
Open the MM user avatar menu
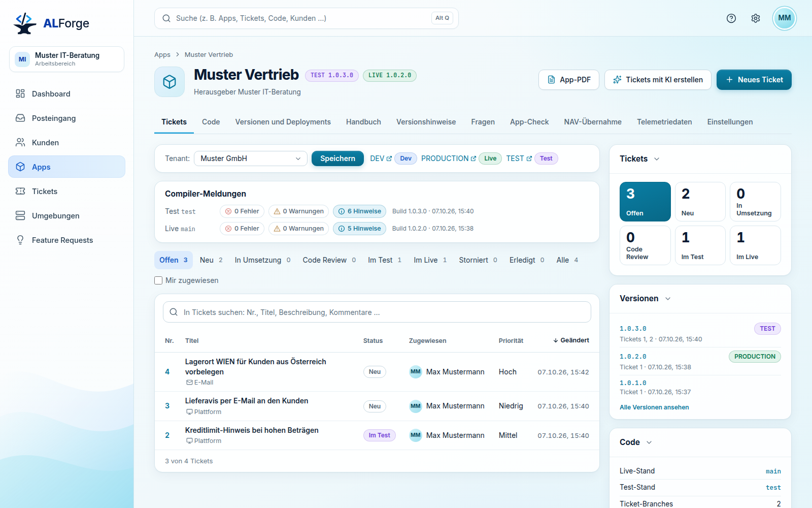coord(785,18)
